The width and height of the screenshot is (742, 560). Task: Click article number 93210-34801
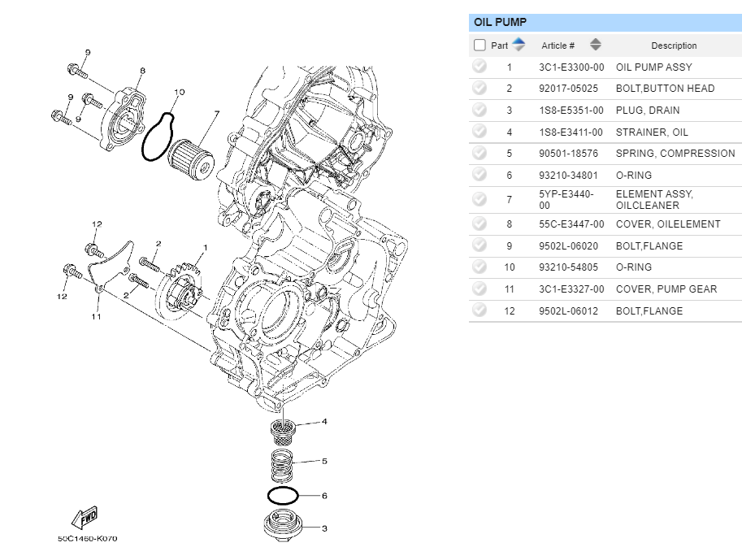tap(568, 175)
